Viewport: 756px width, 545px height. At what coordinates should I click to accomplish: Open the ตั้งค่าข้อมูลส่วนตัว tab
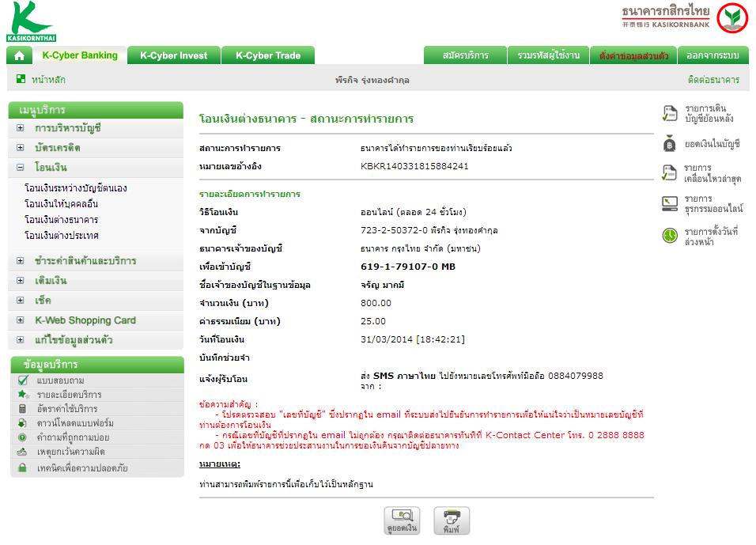tap(633, 55)
